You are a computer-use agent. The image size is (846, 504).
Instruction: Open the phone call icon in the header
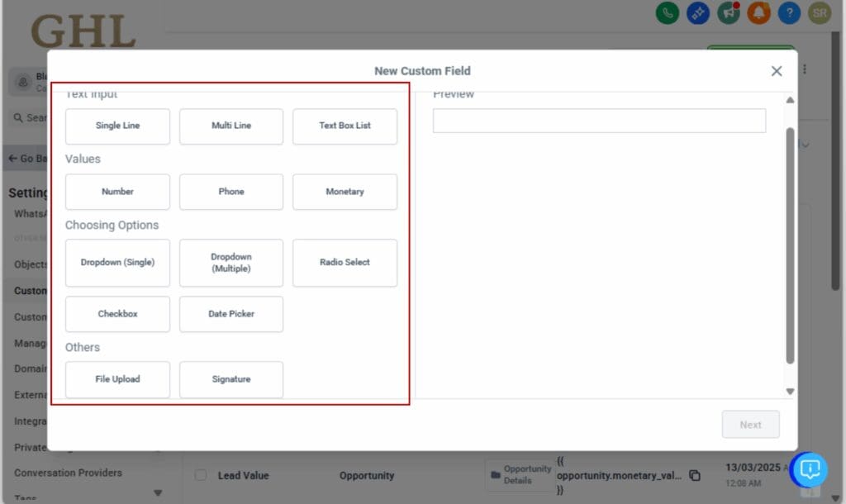tap(667, 13)
